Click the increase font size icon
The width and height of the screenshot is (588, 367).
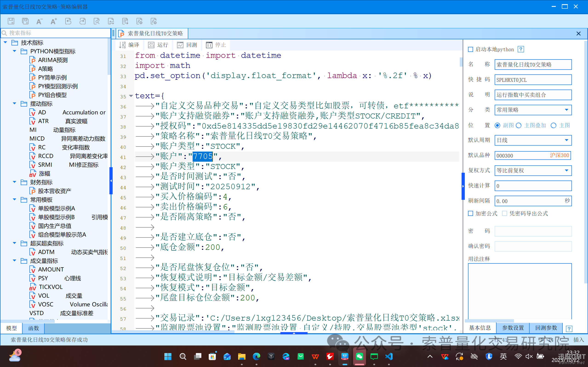point(54,21)
